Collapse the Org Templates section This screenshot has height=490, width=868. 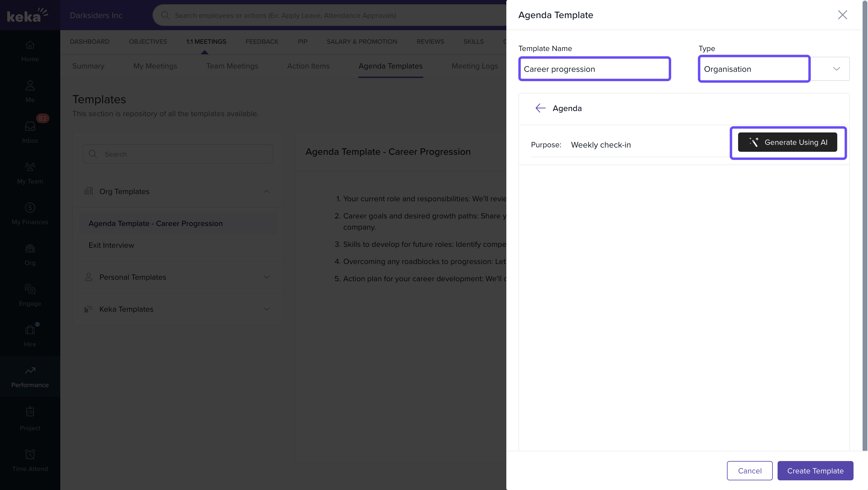click(266, 191)
